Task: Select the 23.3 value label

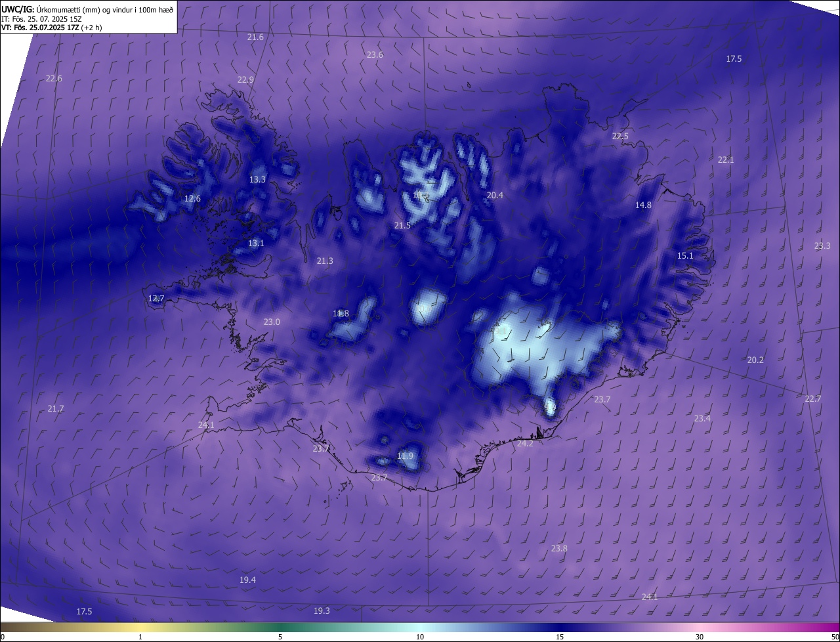Action: click(x=822, y=246)
